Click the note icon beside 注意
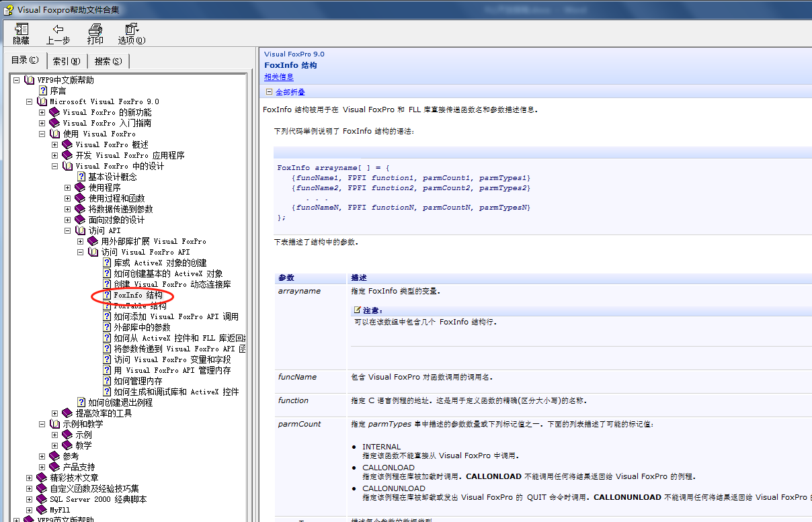812x522 pixels. coord(358,310)
